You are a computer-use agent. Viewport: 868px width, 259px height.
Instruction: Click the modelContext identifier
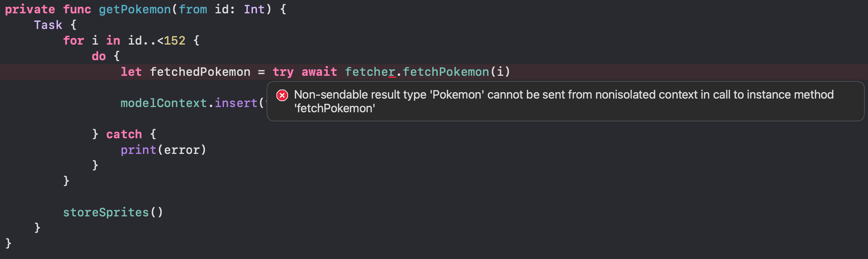(x=164, y=103)
